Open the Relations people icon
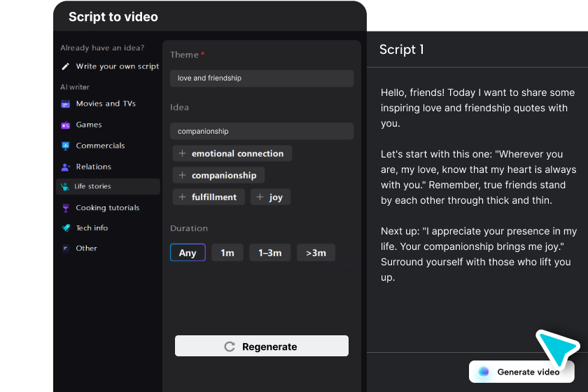 tap(66, 167)
